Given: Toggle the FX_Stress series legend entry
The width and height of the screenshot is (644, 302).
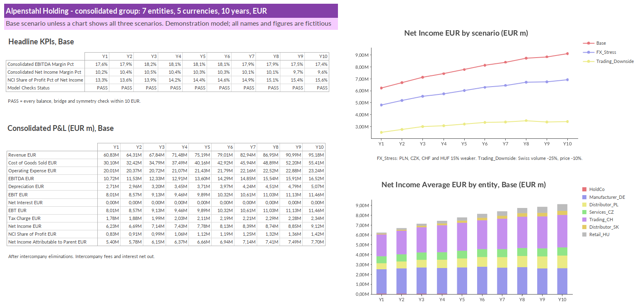Looking at the screenshot, I should click(599, 52).
